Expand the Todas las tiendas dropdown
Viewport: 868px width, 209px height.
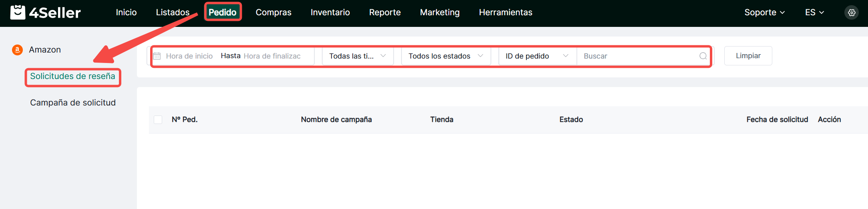point(357,56)
